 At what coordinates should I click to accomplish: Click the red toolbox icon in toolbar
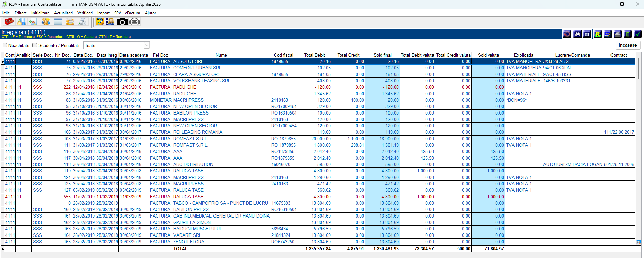9,22
